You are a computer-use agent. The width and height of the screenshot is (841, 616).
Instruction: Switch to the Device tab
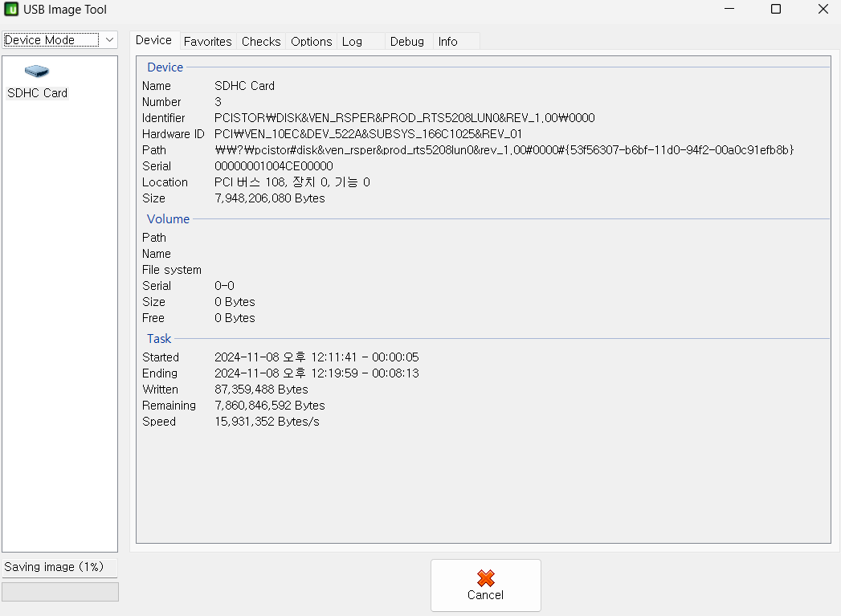pos(153,40)
